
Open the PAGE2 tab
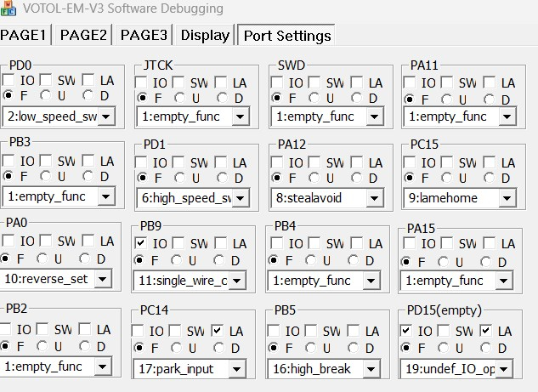tap(83, 35)
